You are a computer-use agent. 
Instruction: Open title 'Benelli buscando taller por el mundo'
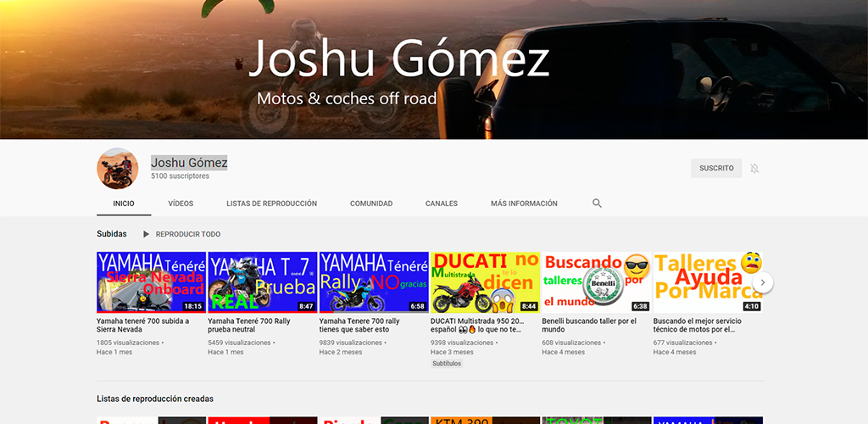click(589, 325)
